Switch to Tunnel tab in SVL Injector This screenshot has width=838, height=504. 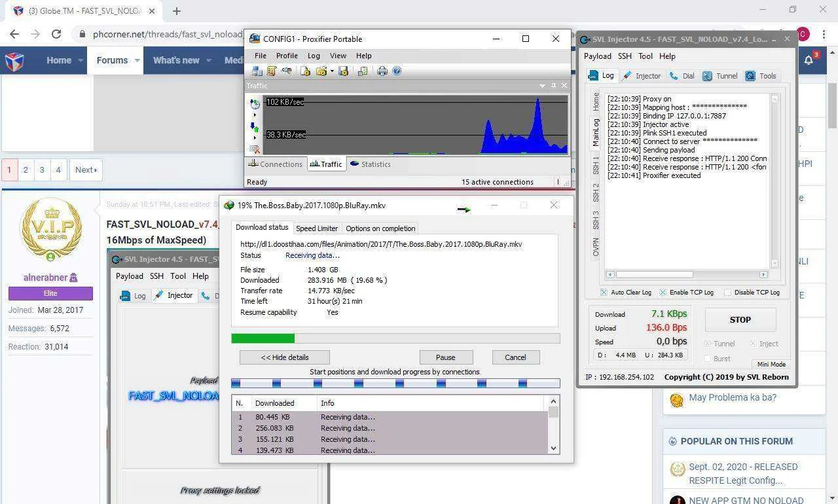(x=720, y=76)
